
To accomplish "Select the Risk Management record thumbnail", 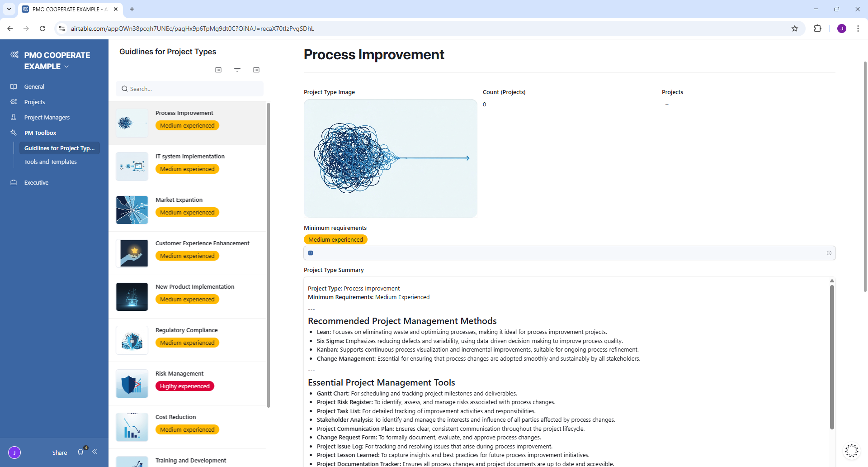I will [132, 384].
